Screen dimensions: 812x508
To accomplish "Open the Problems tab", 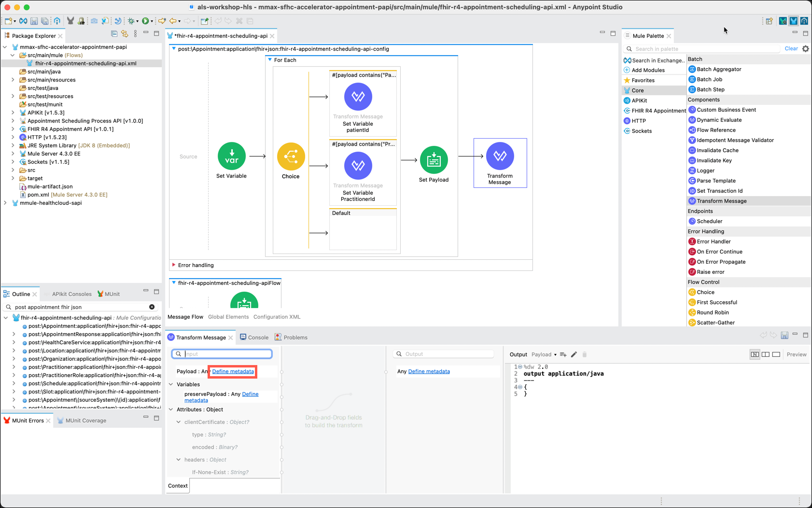I will coord(291,338).
